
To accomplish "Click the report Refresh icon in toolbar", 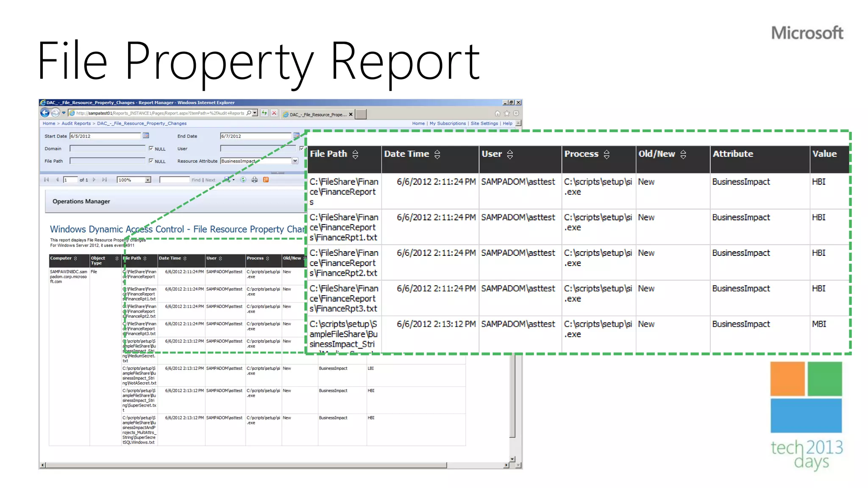I will [243, 180].
